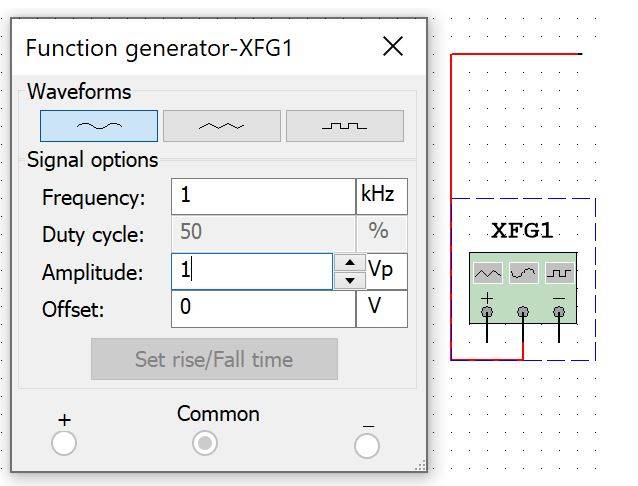Open the offset unit V dropdown

coord(381,308)
